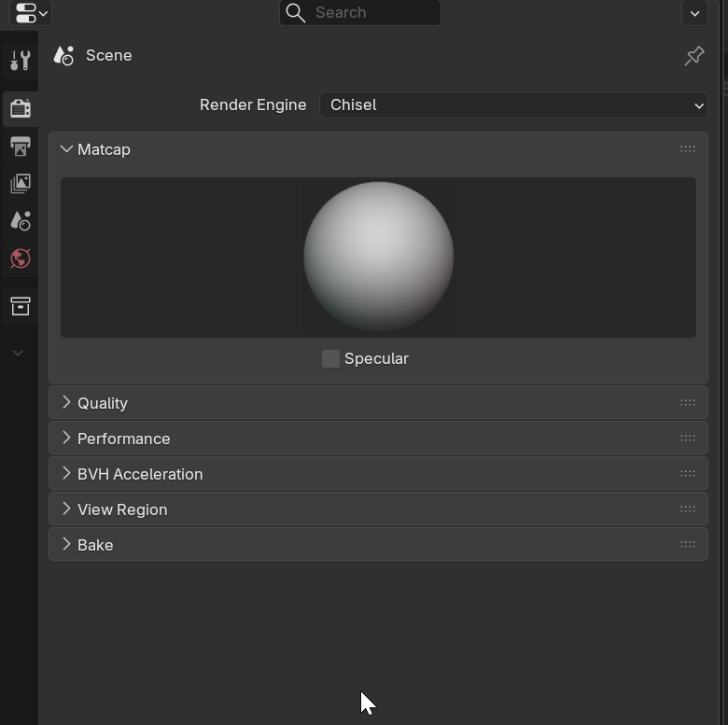Open the editor type dropdown menu
The image size is (728, 725).
pos(31,13)
